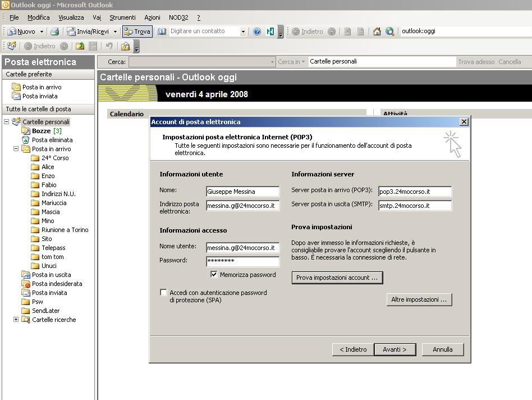Screen dimensions: 532x400
Task: Click the Posta in uscita outbox icon
Action: 26,275
